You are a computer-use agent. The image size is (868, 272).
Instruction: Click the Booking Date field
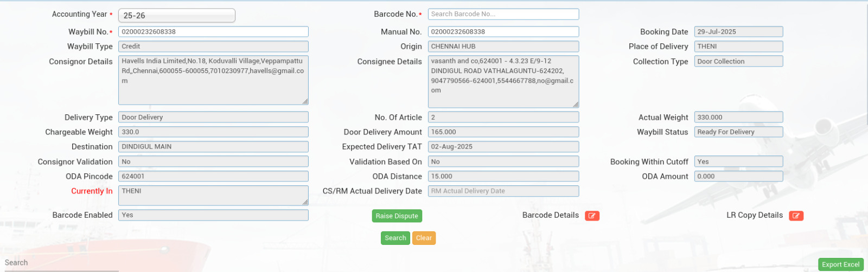(x=738, y=32)
